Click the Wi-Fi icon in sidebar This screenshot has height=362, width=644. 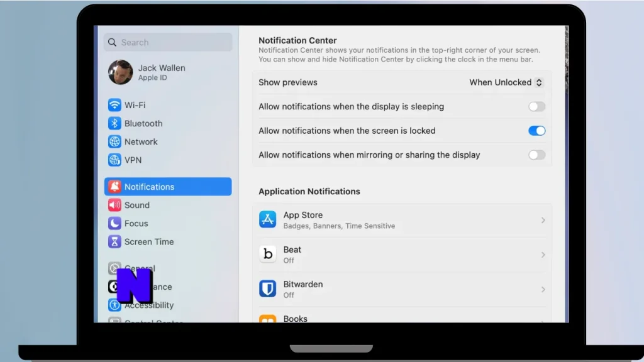point(114,105)
